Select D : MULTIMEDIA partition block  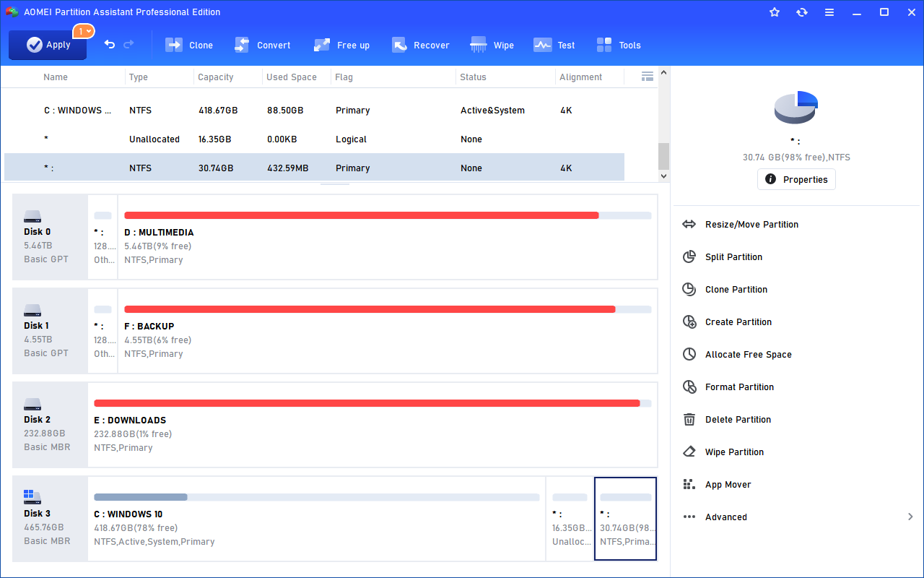(388, 237)
